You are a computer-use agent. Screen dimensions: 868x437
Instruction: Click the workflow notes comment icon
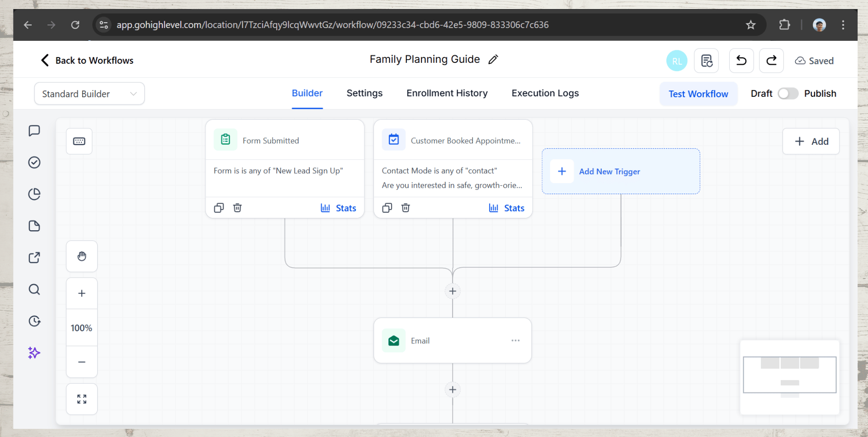click(34, 131)
